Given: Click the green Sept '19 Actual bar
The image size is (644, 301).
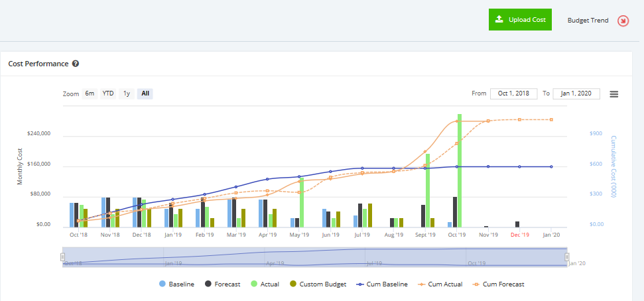Looking at the screenshot, I should (x=428, y=190).
